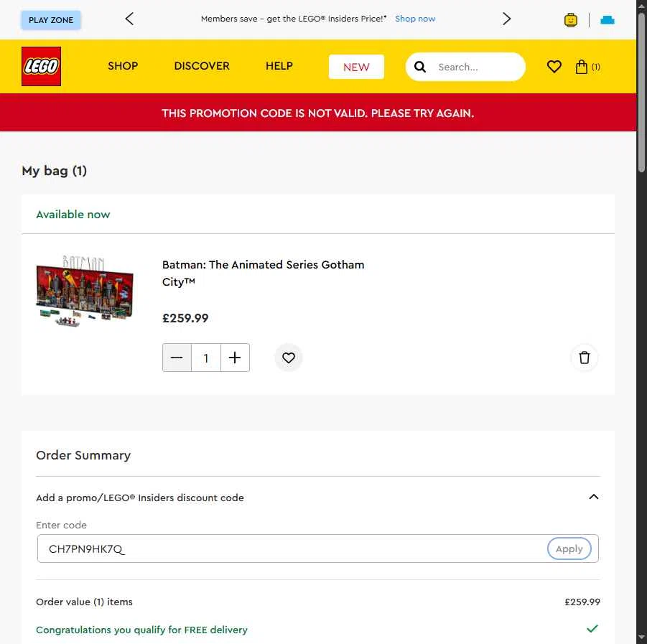
Task: Open the PLAY ZONE button
Action: pyautogui.click(x=51, y=20)
